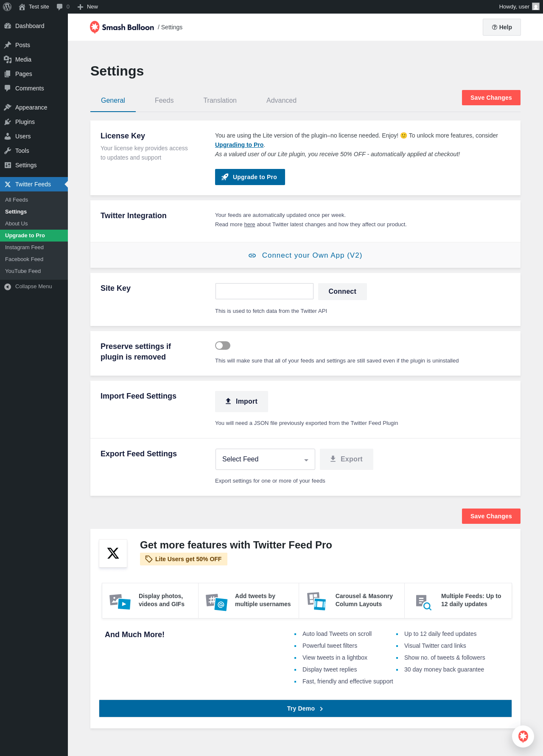Screen dimensions: 543x756
Task: Open the Select Feed dropdown
Action: [x=265, y=459]
